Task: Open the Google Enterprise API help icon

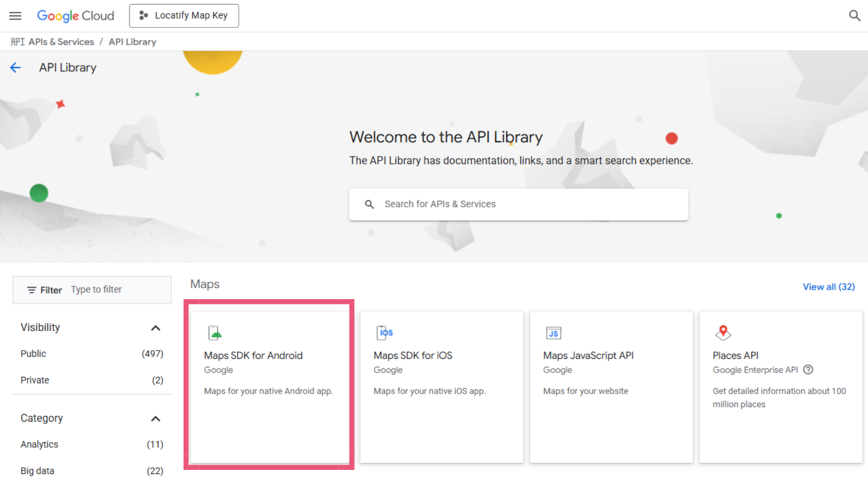Action: coord(808,370)
